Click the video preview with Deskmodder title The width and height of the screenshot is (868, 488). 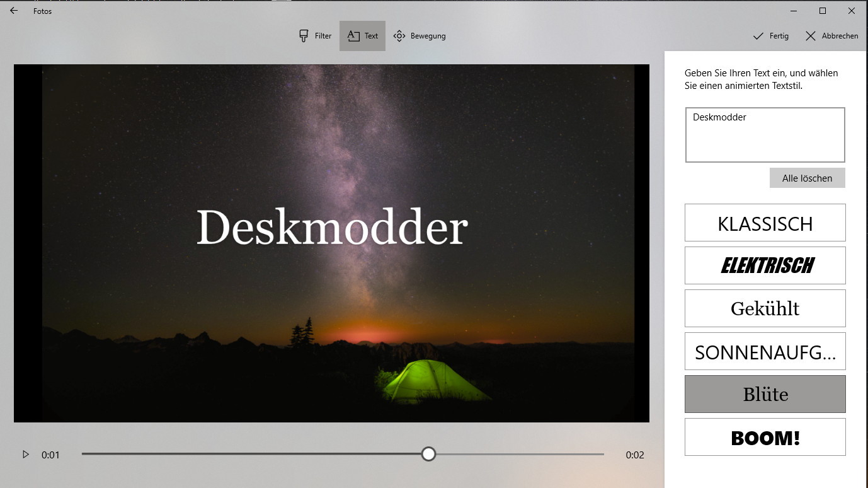331,243
